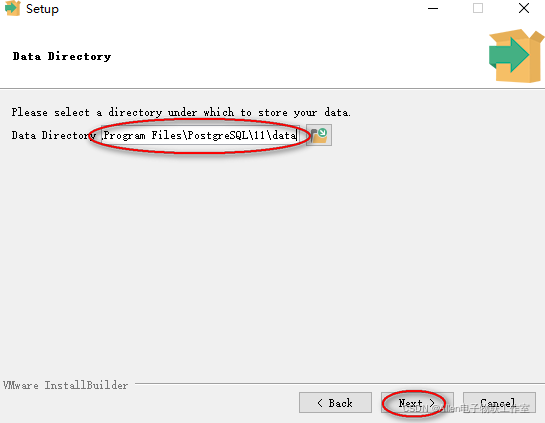Click the empty title bar area
This screenshot has height=423, width=545.
click(243, 8)
